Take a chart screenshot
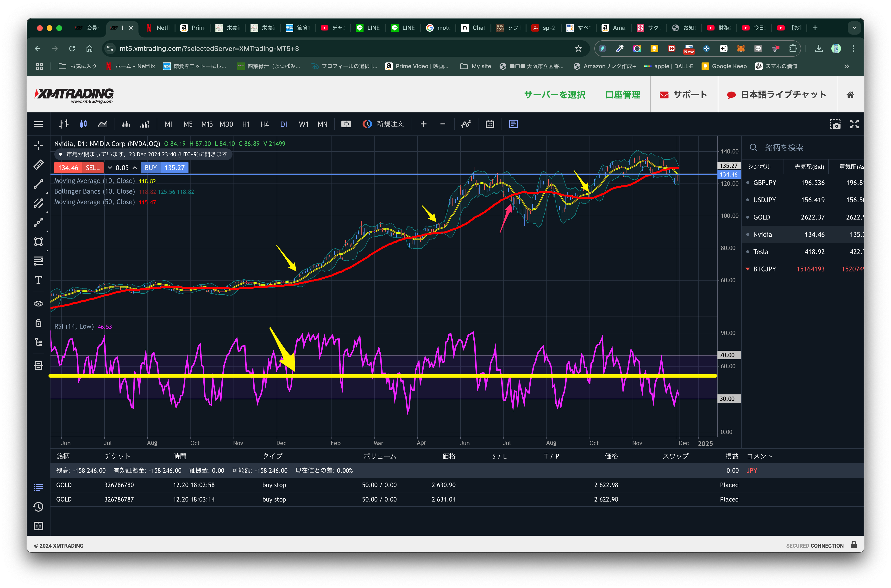The width and height of the screenshot is (891, 588). (x=835, y=124)
